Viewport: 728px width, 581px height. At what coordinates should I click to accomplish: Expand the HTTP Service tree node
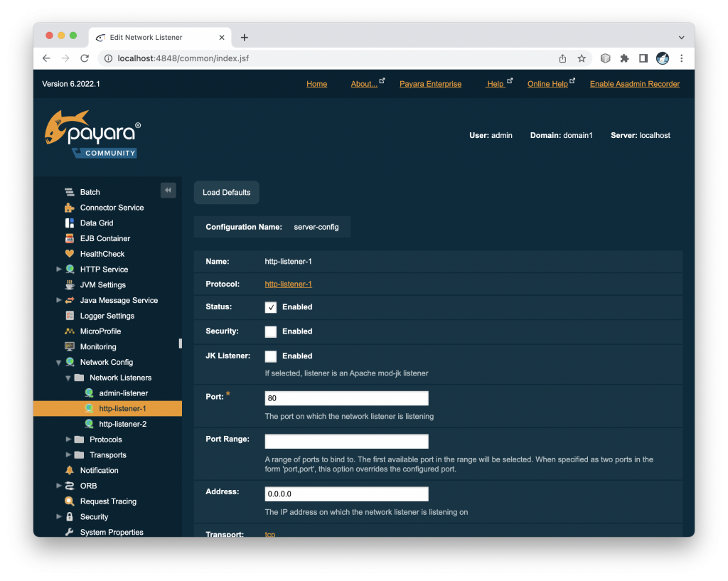coord(59,270)
